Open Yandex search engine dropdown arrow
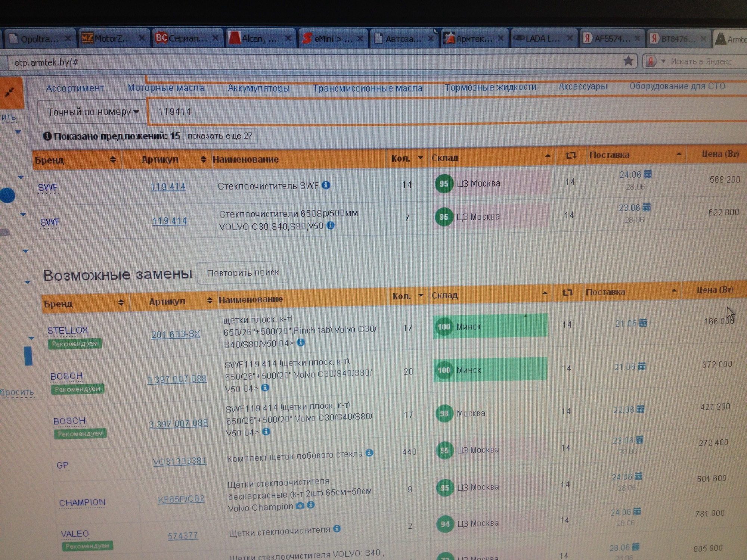Screen dimensions: 747x560 click(663, 61)
